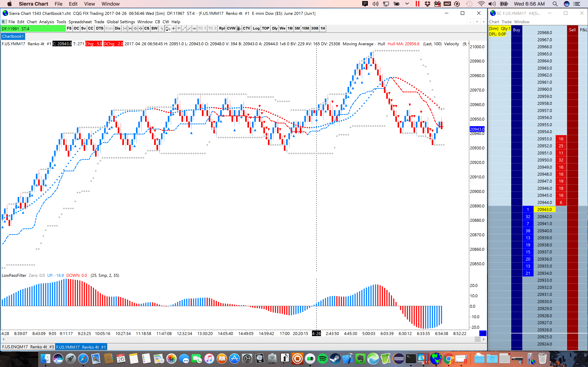Open the Global Settings menu

[x=121, y=22]
